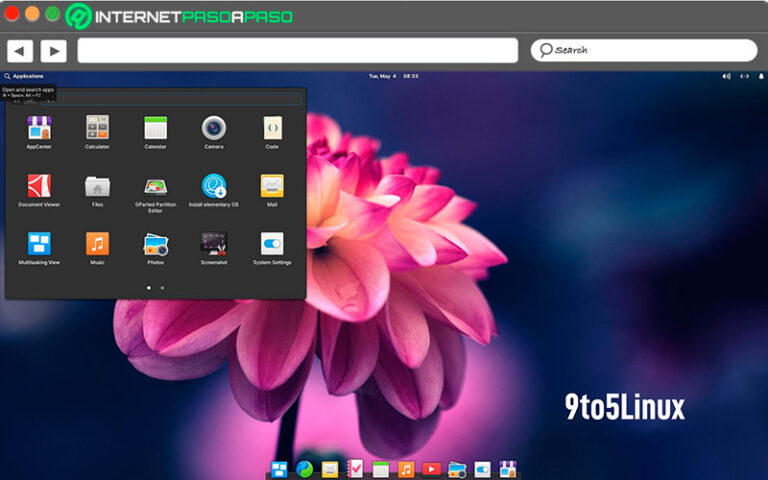Image resolution: width=768 pixels, height=480 pixels.
Task: Click the Search field in browser toolbar
Action: click(x=644, y=50)
